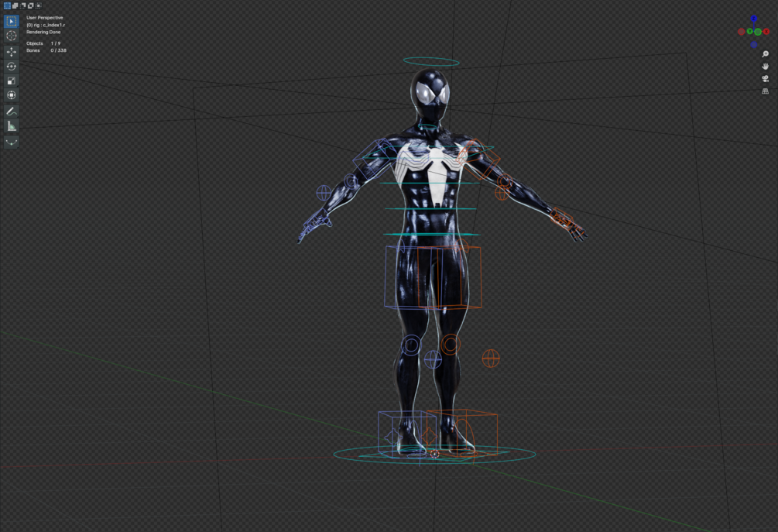This screenshot has height=532, width=778.
Task: Select the orange thigh box controller
Action: [450, 276]
